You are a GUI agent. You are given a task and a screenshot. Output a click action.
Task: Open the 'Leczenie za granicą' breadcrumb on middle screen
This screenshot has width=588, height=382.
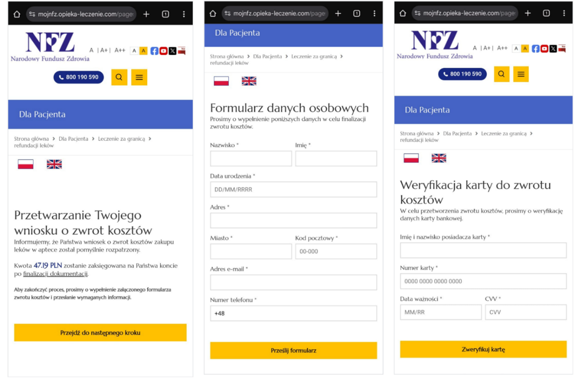314,57
